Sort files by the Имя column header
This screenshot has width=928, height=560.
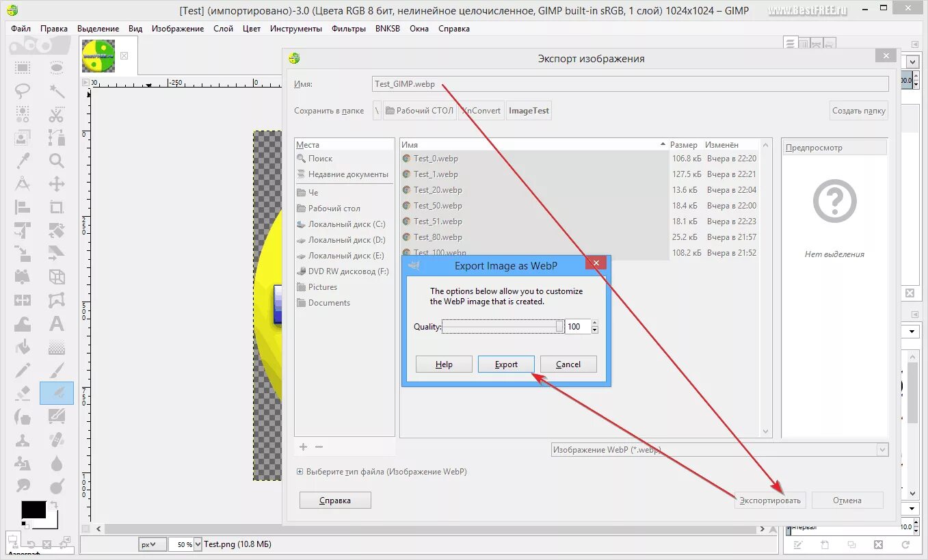pyautogui.click(x=532, y=145)
